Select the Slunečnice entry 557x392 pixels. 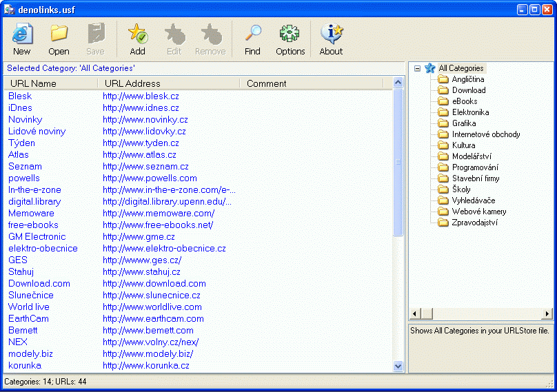pyautogui.click(x=31, y=296)
